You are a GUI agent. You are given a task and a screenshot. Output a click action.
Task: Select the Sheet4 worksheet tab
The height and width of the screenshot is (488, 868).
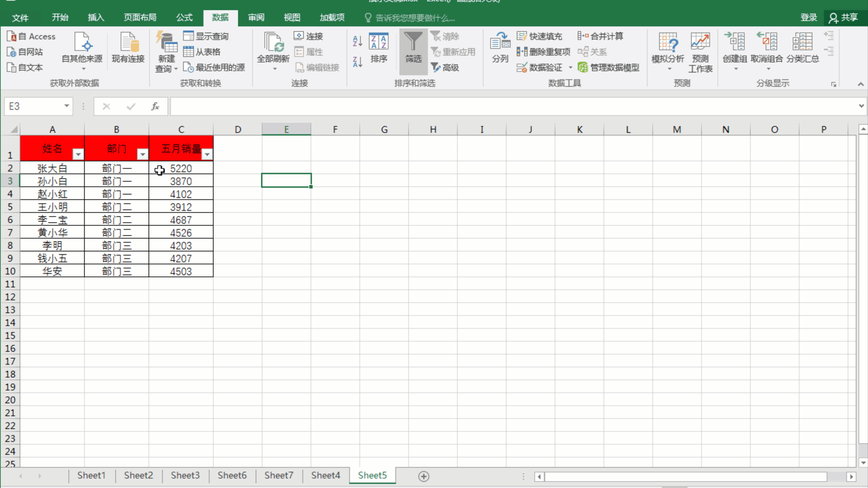[325, 475]
